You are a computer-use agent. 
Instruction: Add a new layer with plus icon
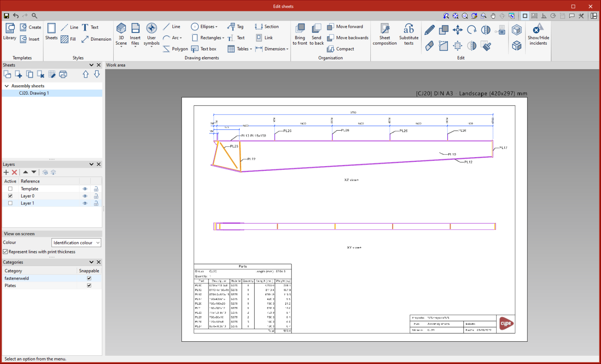click(x=6, y=172)
